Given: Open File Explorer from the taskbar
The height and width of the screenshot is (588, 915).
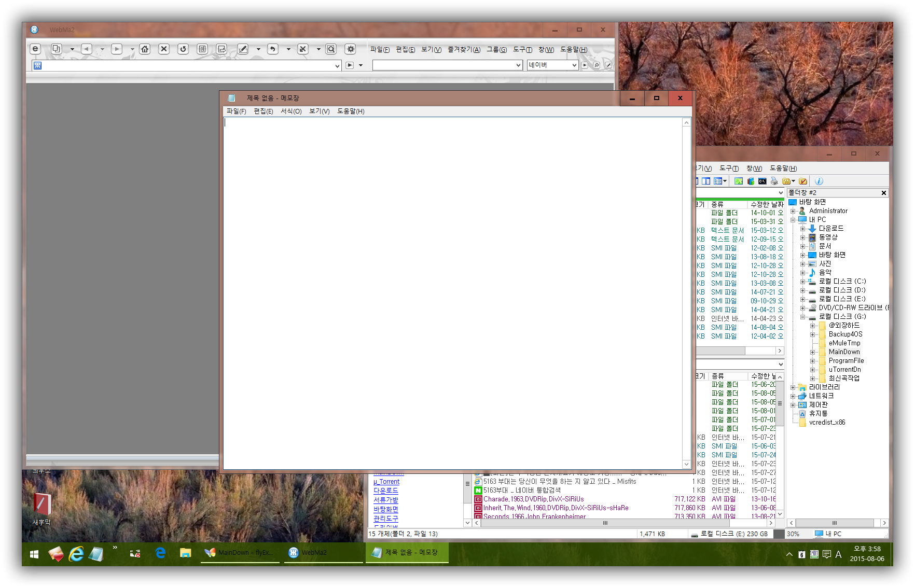Looking at the screenshot, I should [x=185, y=553].
